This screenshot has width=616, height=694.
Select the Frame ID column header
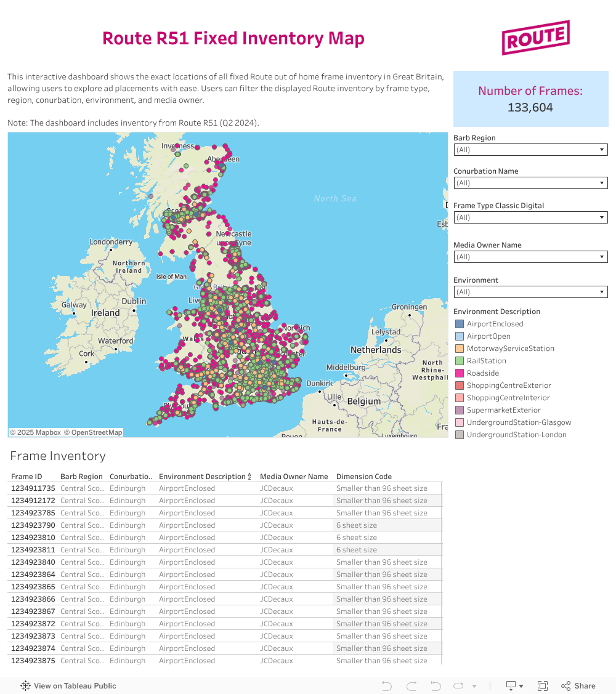pyautogui.click(x=26, y=477)
